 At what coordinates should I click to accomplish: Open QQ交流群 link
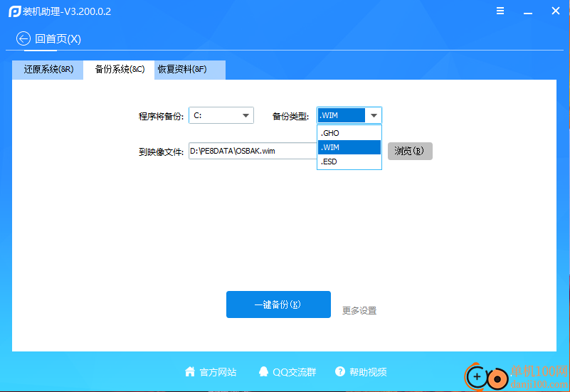pyautogui.click(x=295, y=372)
